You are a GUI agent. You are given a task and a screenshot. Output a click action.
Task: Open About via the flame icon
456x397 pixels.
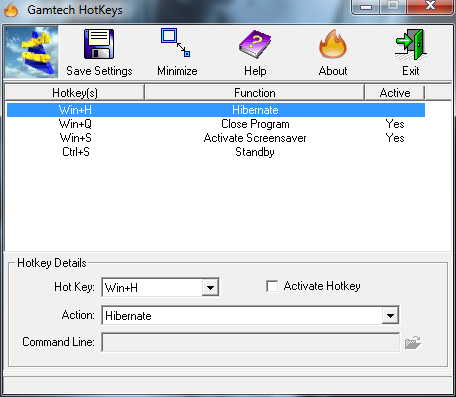click(x=333, y=45)
